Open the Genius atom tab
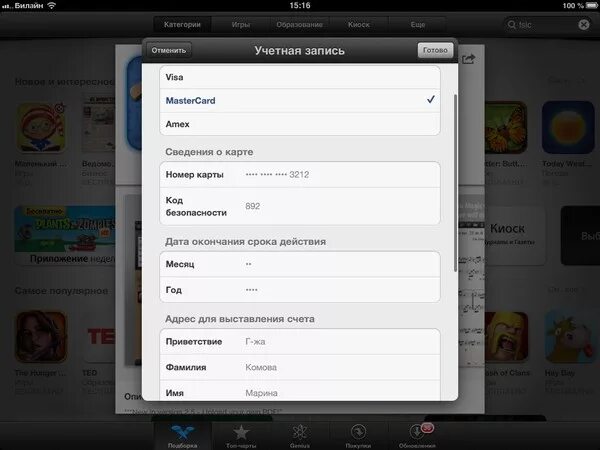Viewport: 600px width, 450px height. [300, 436]
